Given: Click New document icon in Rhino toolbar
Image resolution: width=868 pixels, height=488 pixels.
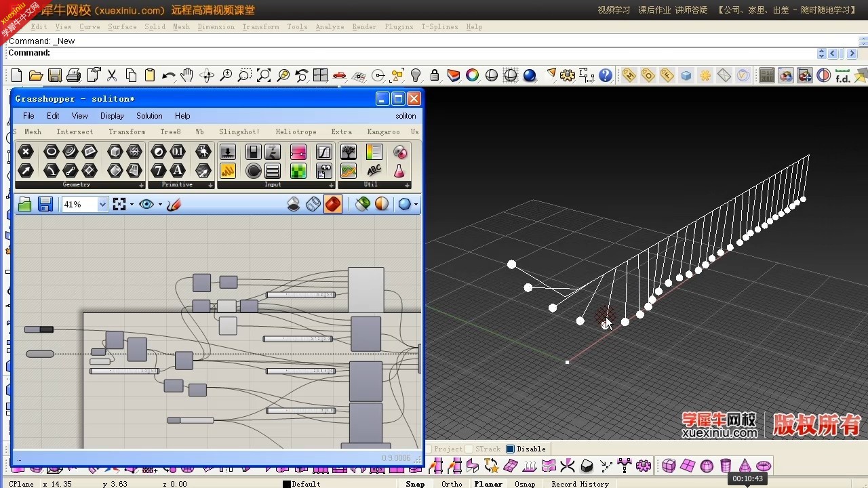Looking at the screenshot, I should [16, 75].
